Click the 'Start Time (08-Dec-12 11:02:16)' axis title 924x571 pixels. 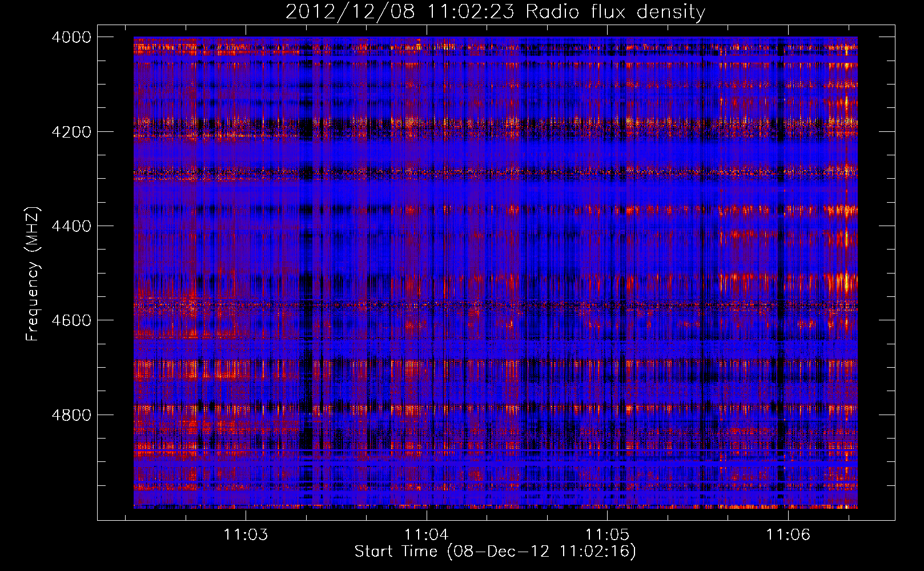click(495, 552)
